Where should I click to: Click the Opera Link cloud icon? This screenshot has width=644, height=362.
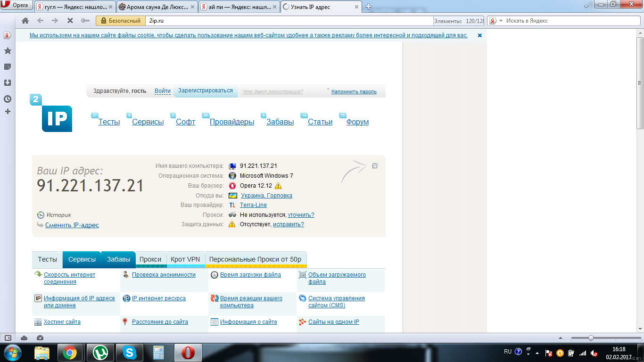[24, 338]
